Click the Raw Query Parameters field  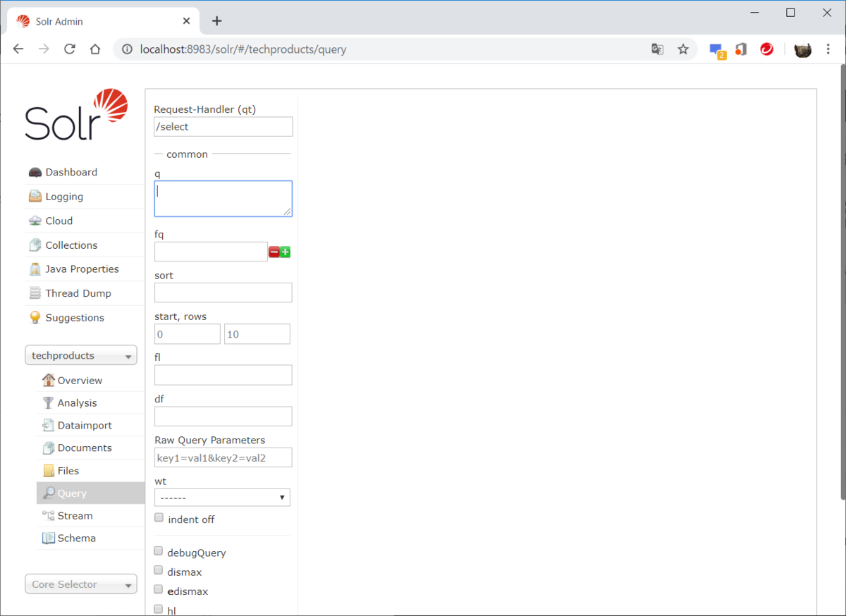coord(223,457)
